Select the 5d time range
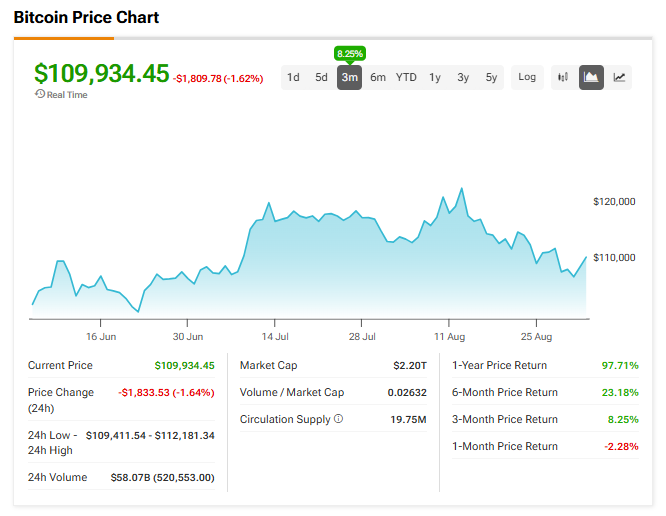Screen dimensions: 666x516 coord(321,77)
